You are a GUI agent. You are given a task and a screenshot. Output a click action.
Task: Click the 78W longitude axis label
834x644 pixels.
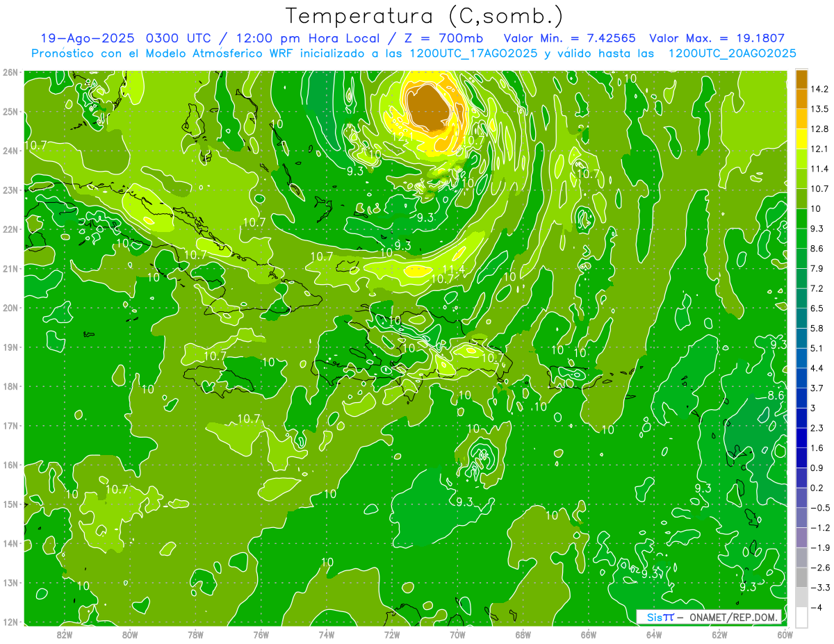pos(196,634)
